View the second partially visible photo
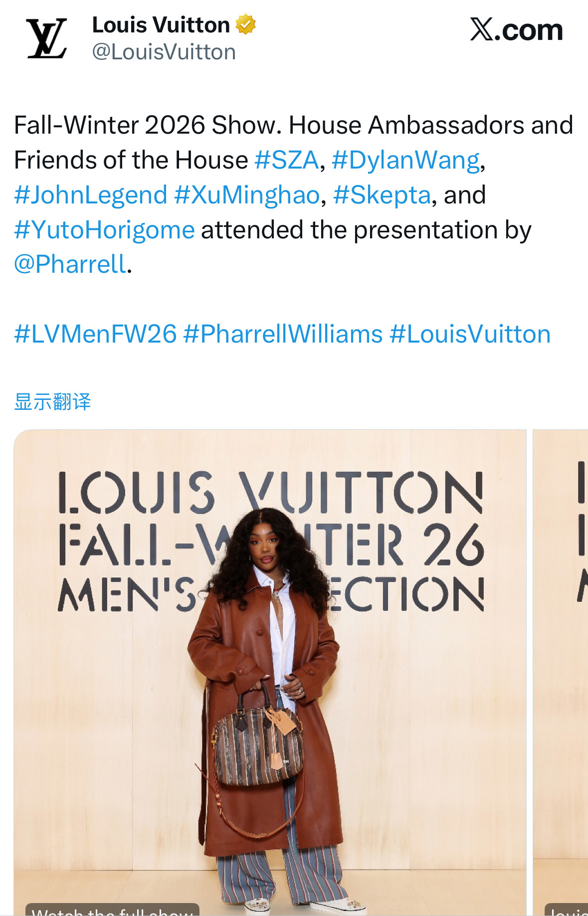The image size is (588, 916). [x=561, y=672]
